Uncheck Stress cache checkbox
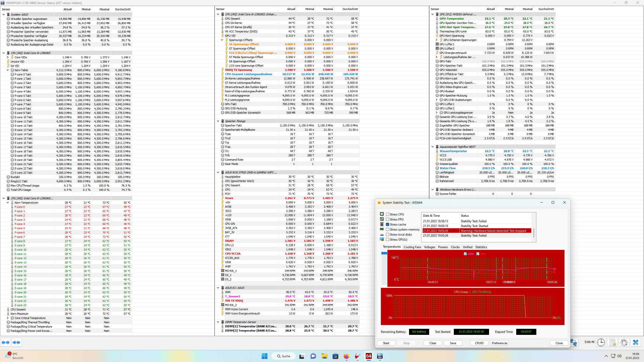Screen dimensions: 644x362 [388, 224]
